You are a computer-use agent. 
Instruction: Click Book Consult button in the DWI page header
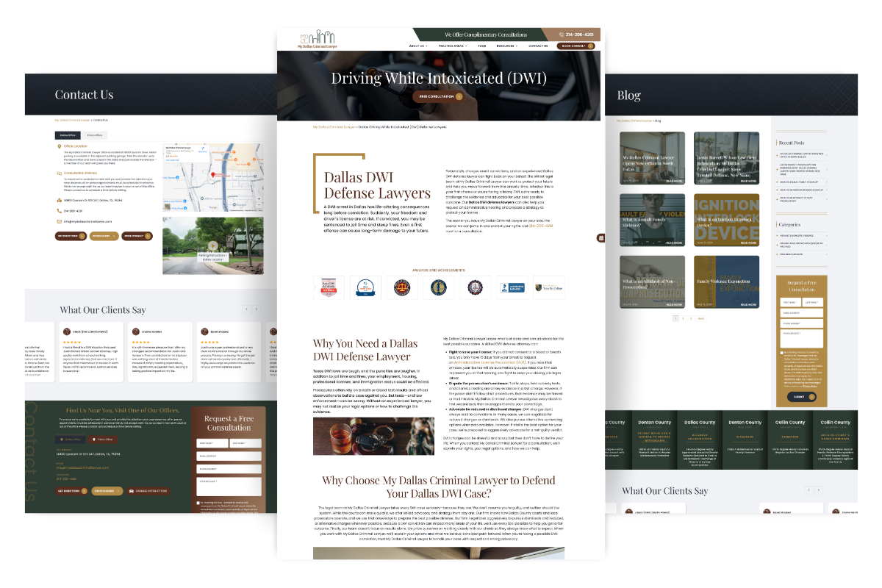pos(577,46)
